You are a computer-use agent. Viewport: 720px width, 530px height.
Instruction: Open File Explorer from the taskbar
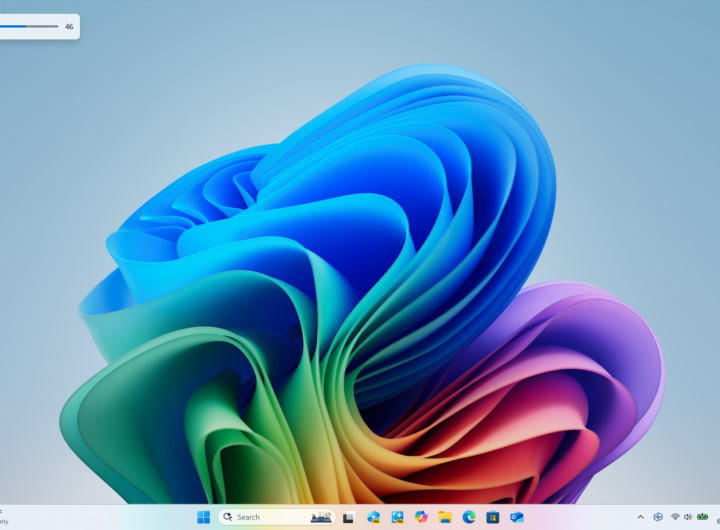445,517
